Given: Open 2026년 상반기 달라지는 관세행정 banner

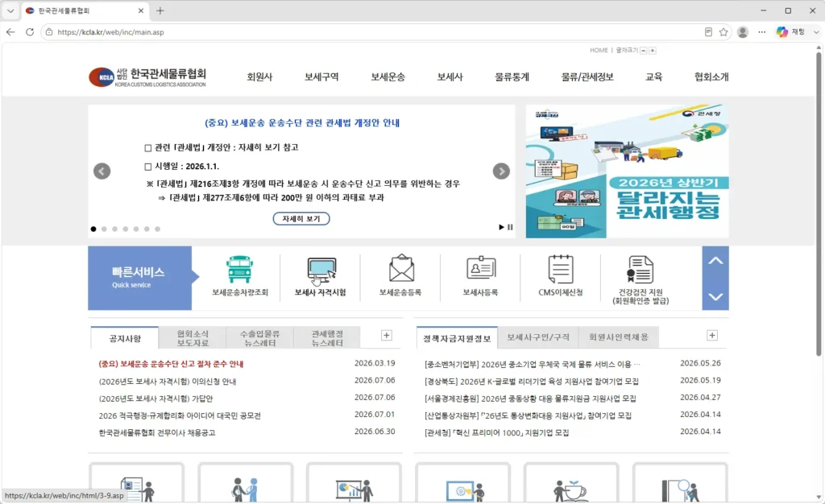Looking at the screenshot, I should [x=627, y=171].
